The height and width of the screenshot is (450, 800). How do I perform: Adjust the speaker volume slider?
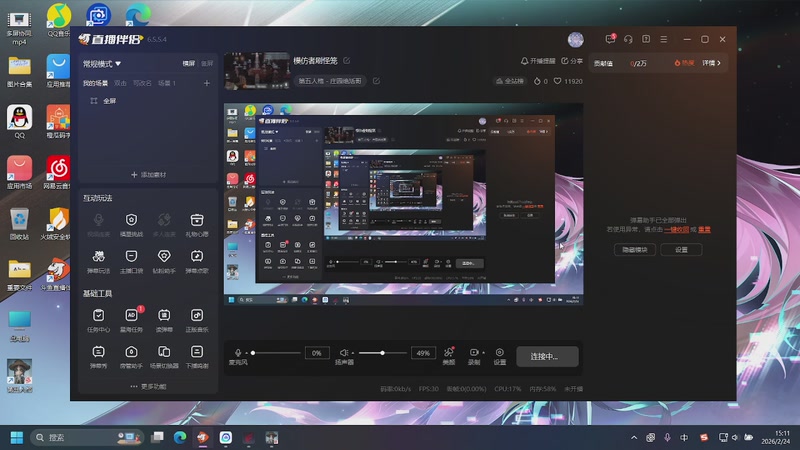click(x=383, y=353)
